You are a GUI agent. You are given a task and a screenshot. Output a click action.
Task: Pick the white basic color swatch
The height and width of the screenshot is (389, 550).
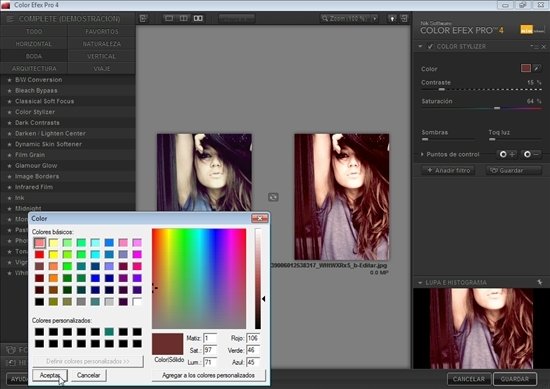point(137,301)
